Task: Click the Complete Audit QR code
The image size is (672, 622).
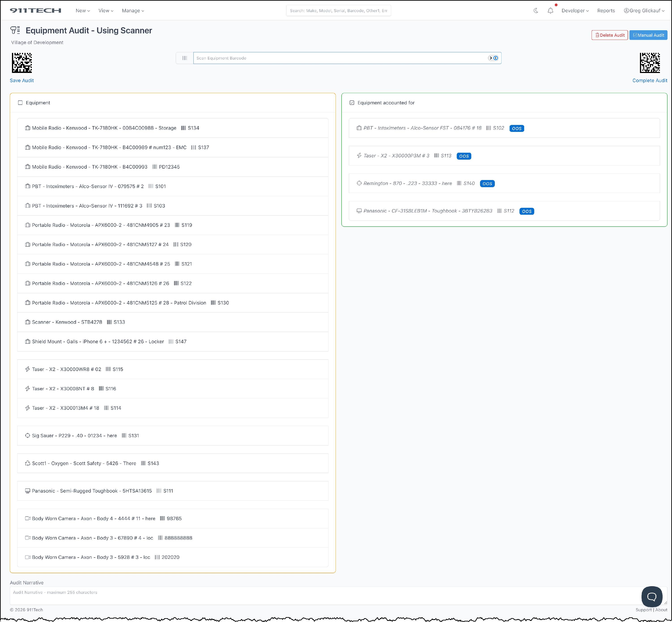Action: click(x=649, y=63)
